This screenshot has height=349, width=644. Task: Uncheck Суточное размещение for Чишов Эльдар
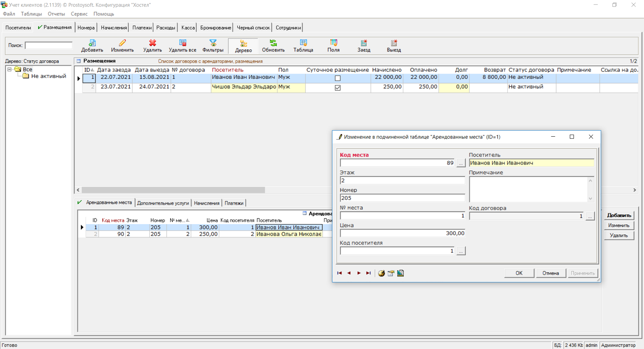[x=338, y=88]
